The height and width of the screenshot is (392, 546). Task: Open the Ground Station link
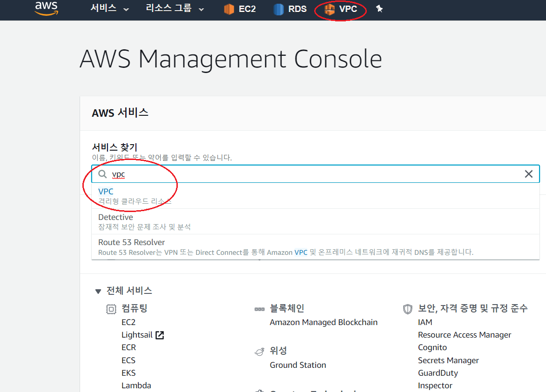pos(298,365)
